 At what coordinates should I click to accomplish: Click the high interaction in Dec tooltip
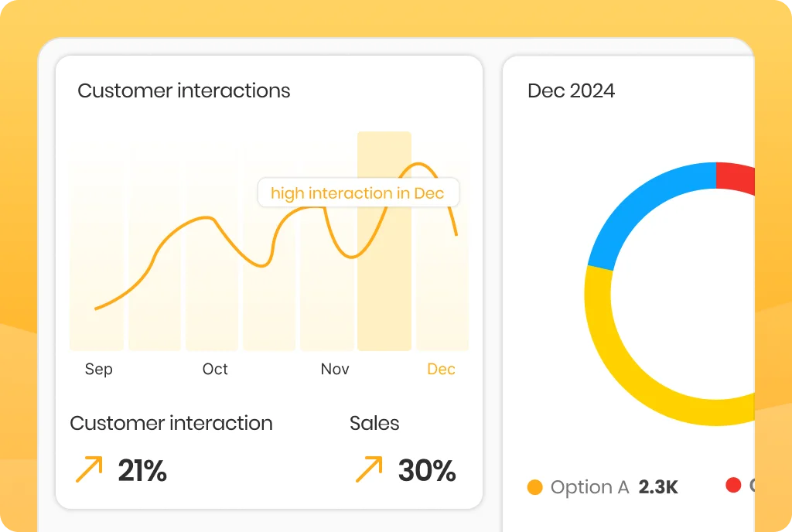click(x=358, y=193)
